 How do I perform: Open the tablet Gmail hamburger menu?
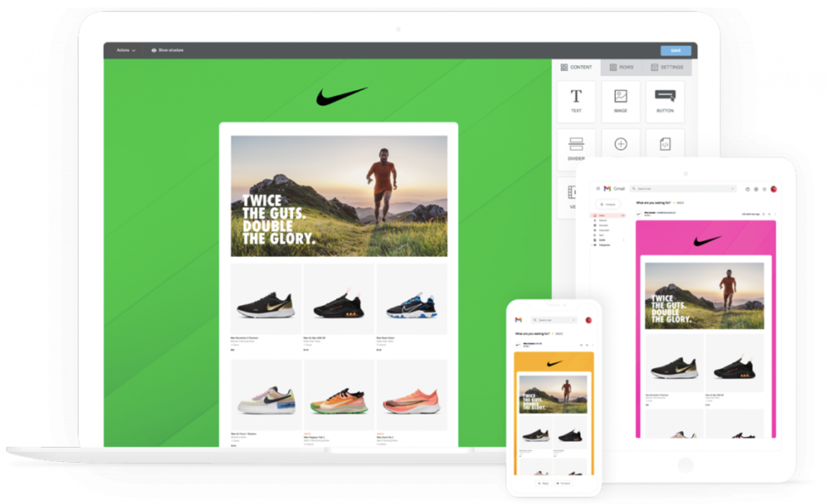click(x=598, y=188)
